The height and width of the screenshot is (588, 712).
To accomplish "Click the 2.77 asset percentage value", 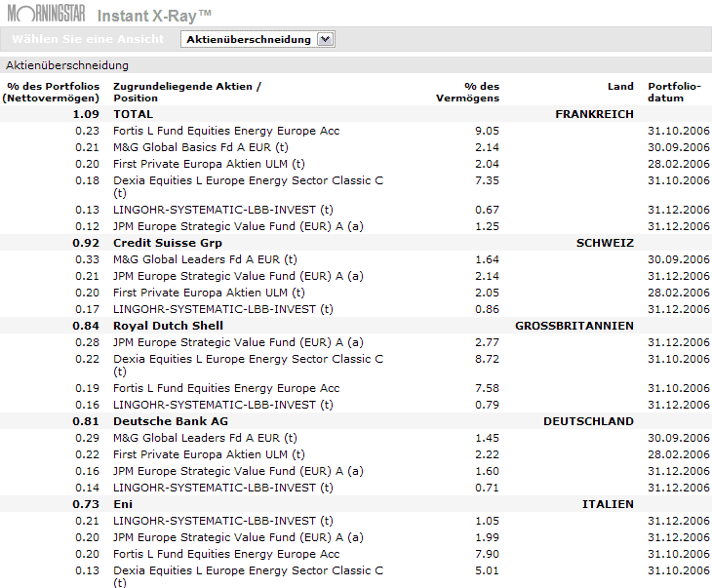I will point(487,342).
